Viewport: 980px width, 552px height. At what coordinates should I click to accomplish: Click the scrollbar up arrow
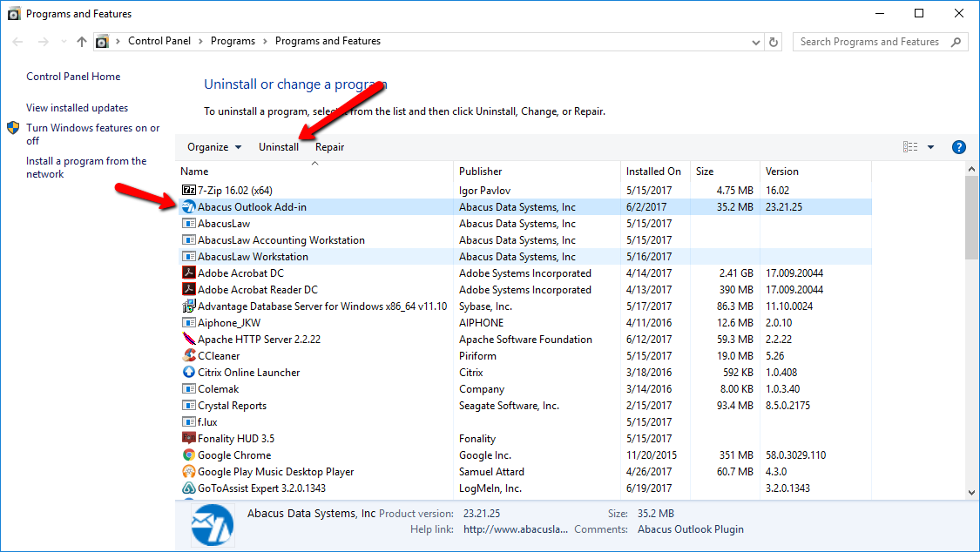click(x=971, y=169)
